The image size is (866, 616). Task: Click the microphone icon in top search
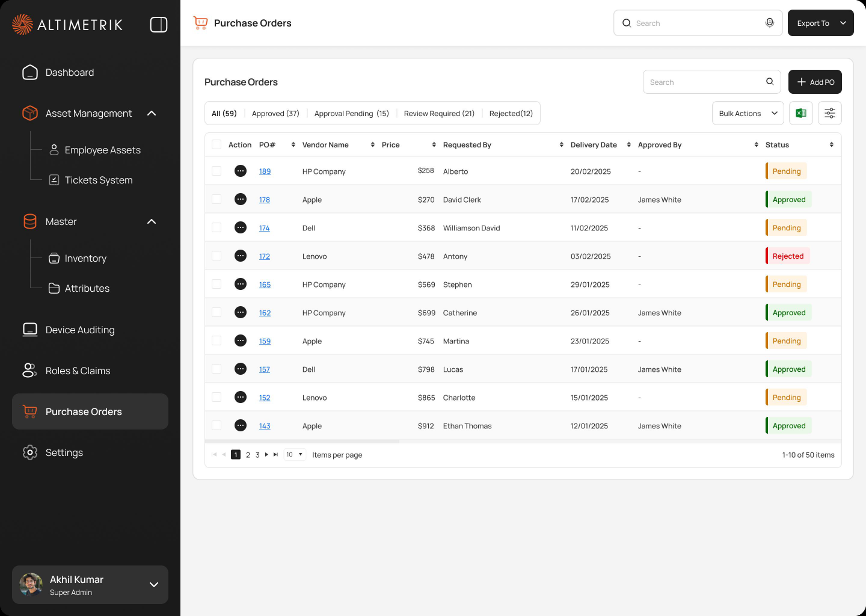tap(769, 23)
